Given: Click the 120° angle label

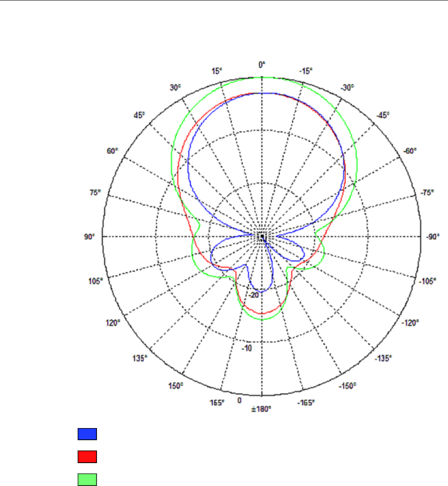Looking at the screenshot, I should pyautogui.click(x=113, y=323).
